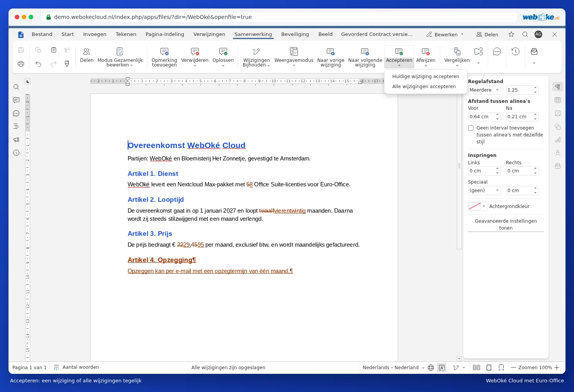This screenshot has width=574, height=392.
Task: Open the Regelafstand Meerdere dropdown
Action: pos(484,90)
